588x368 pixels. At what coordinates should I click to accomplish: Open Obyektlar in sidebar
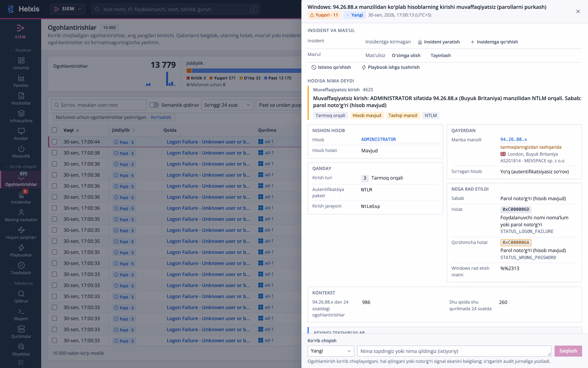(x=21, y=350)
